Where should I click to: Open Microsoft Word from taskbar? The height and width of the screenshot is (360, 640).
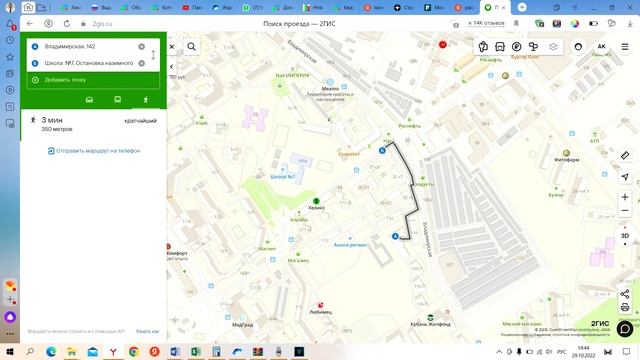tap(175, 352)
